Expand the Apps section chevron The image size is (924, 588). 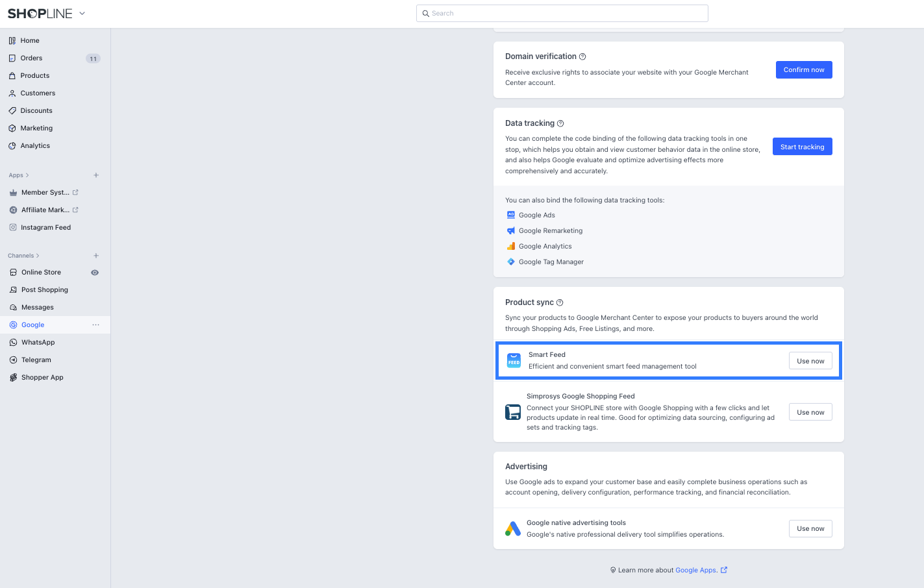coord(27,175)
